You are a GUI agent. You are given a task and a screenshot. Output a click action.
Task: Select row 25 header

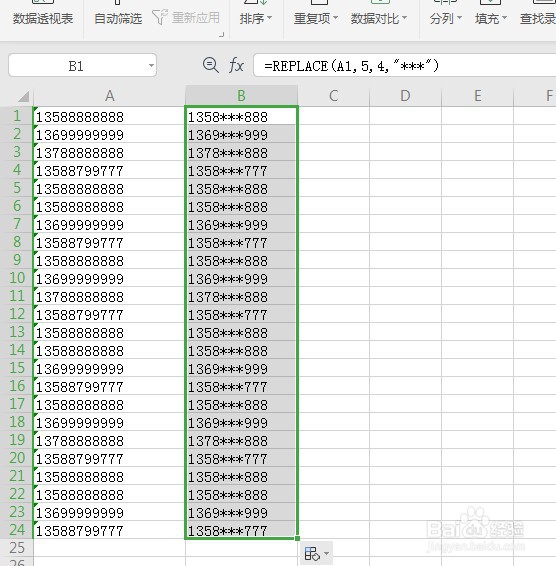(x=17, y=548)
